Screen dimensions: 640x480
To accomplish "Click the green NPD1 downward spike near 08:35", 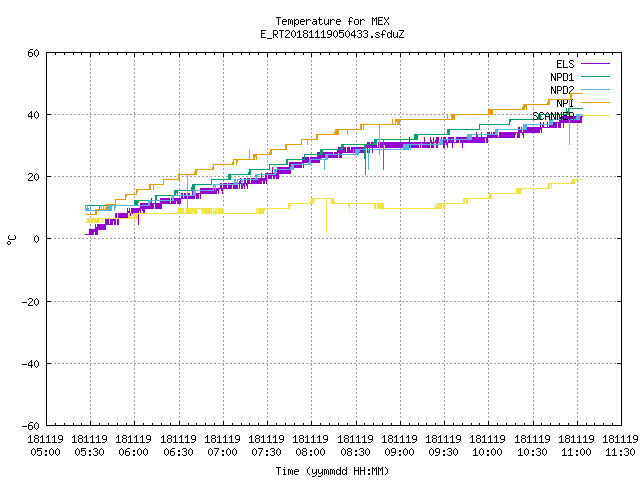I will point(365,159).
